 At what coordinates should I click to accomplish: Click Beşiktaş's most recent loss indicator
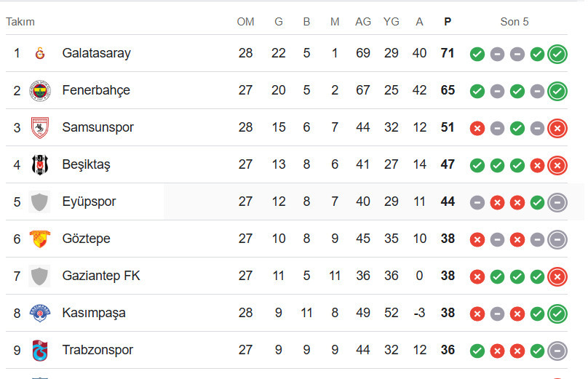[557, 165]
